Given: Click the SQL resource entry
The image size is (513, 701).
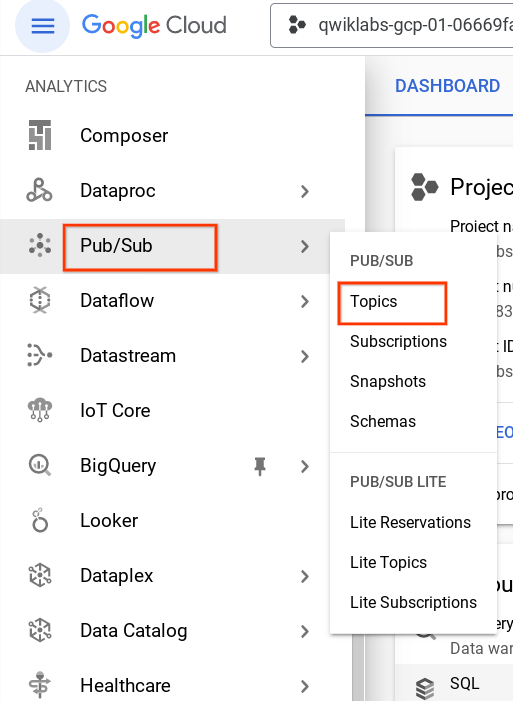Looking at the screenshot, I should [x=464, y=683].
